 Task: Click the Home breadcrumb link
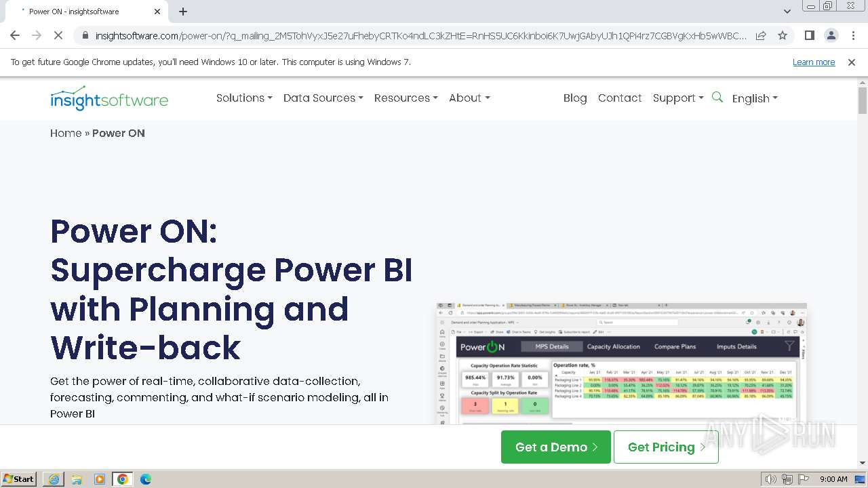tap(66, 133)
